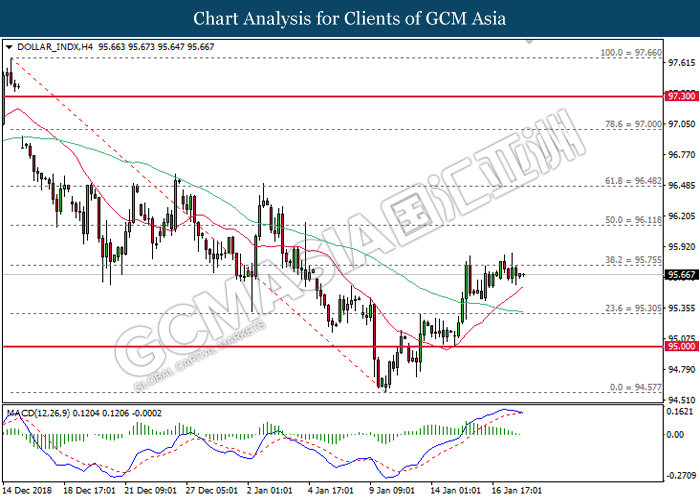This screenshot has width=700, height=500.
Task: Click the 94.790 price axis value
Action: click(681, 370)
